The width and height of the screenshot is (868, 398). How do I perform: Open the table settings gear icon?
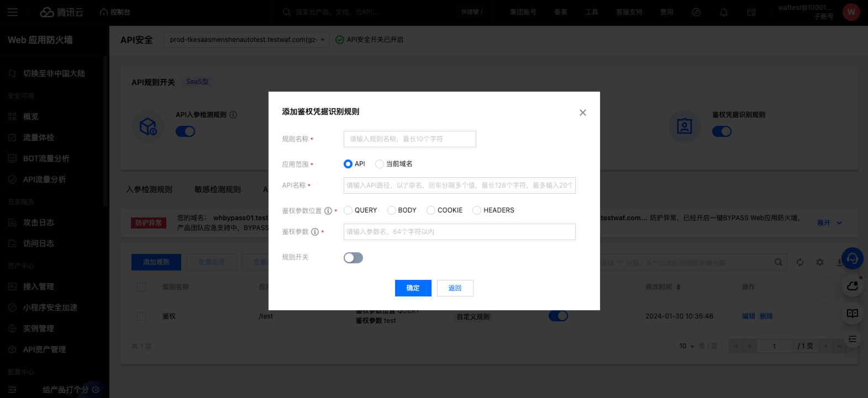[820, 262]
